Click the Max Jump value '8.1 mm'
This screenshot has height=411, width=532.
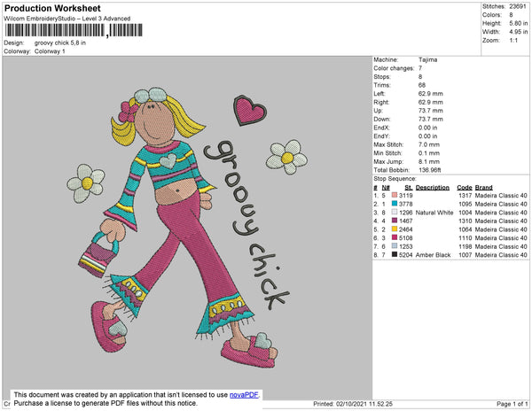tap(429, 161)
